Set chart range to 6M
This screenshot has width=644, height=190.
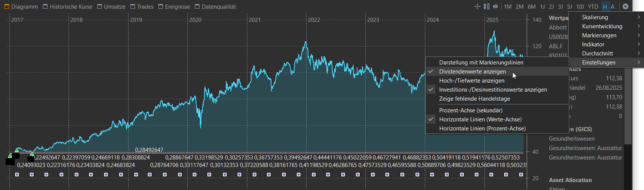point(532,7)
